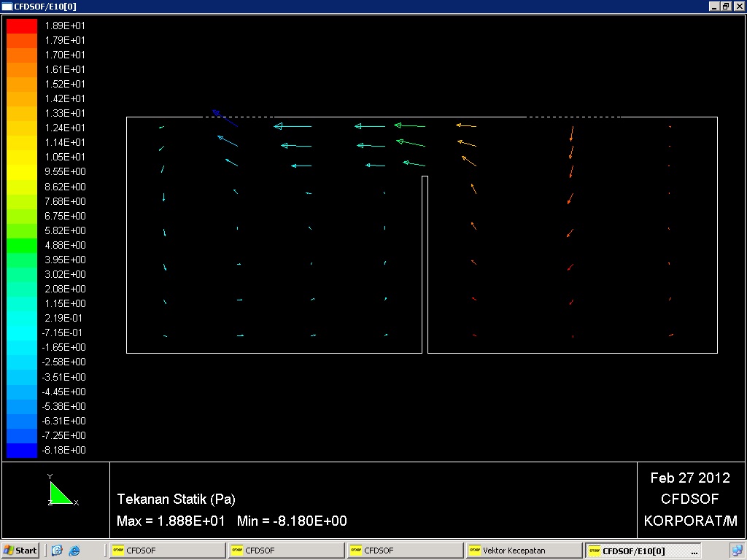Image resolution: width=747 pixels, height=560 pixels.
Task: Click the legend value 1.33E+01
Action: point(65,113)
